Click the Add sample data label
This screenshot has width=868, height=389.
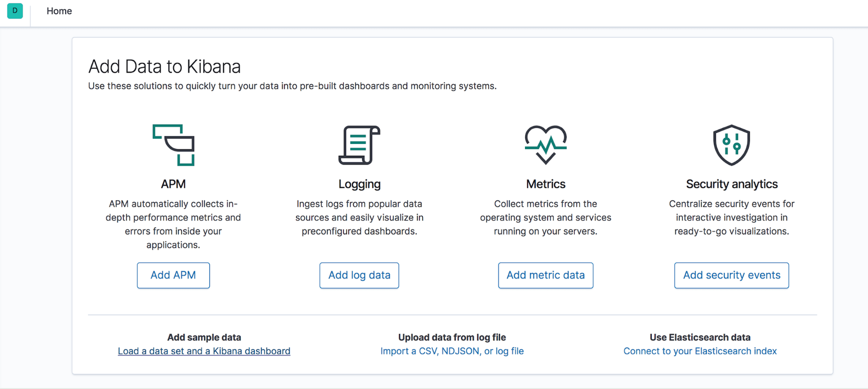click(x=204, y=337)
